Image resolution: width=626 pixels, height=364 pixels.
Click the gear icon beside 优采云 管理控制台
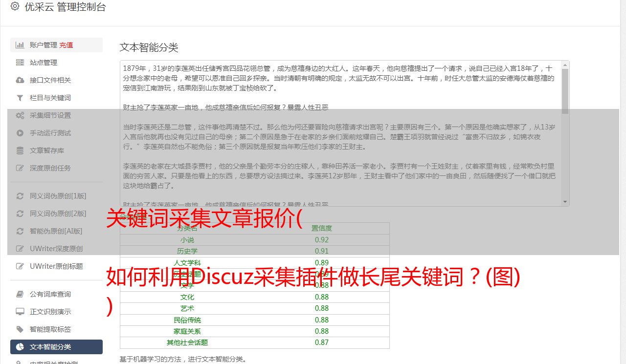tap(15, 6)
